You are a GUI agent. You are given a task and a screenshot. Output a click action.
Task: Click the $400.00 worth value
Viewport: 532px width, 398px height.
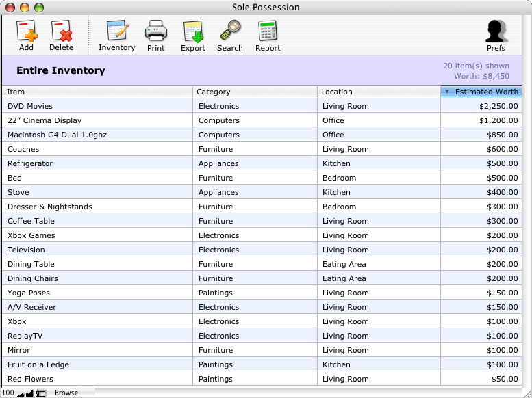502,192
